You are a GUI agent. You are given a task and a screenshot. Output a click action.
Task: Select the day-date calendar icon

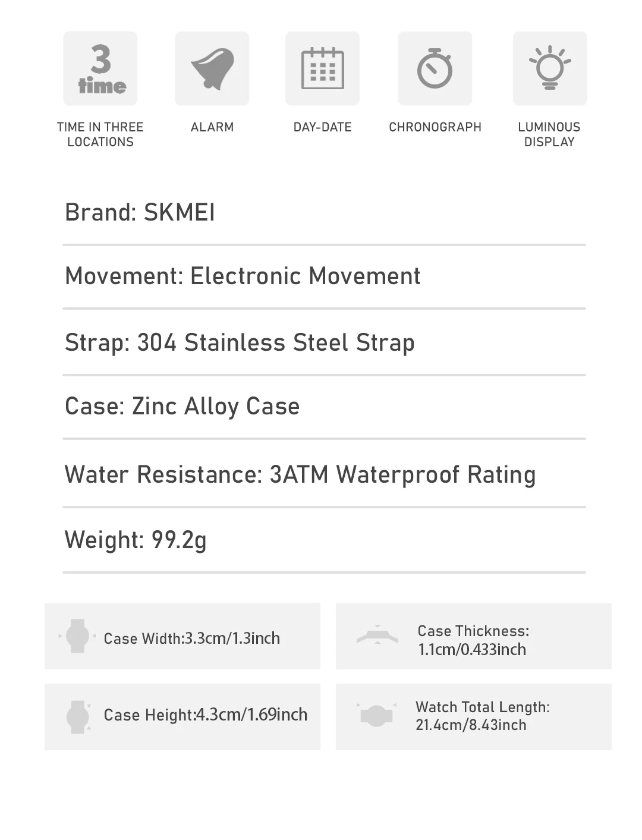point(323,68)
